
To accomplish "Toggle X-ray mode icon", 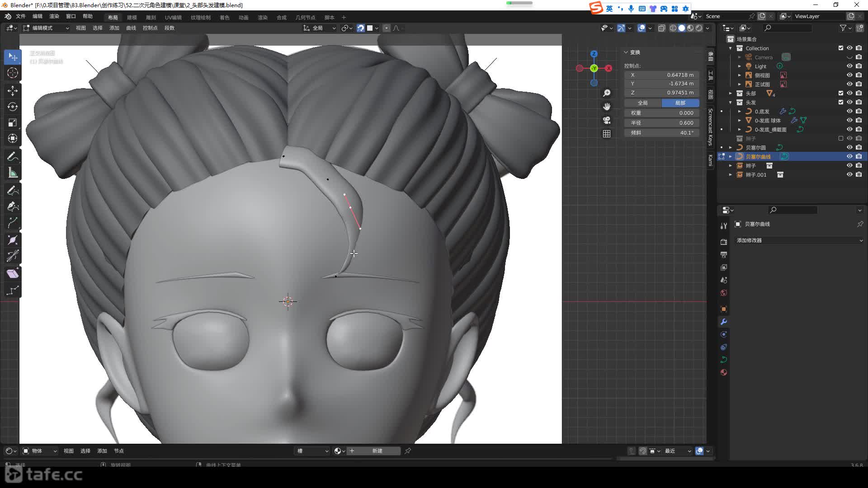I will (661, 28).
